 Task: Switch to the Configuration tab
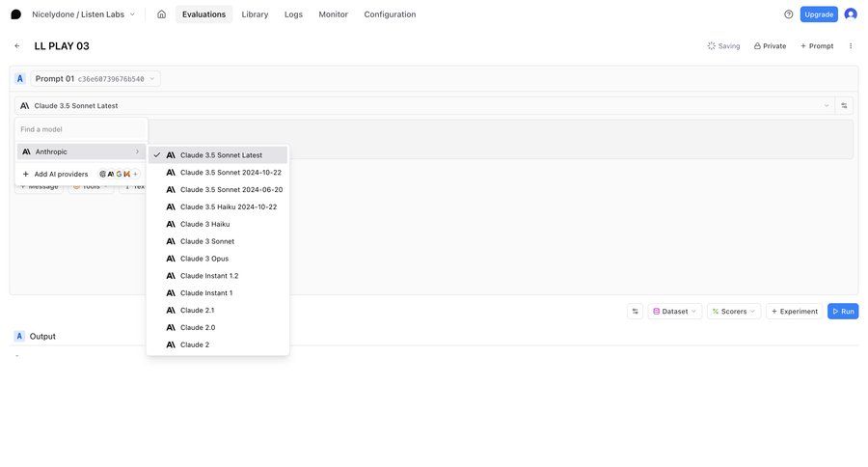390,14
